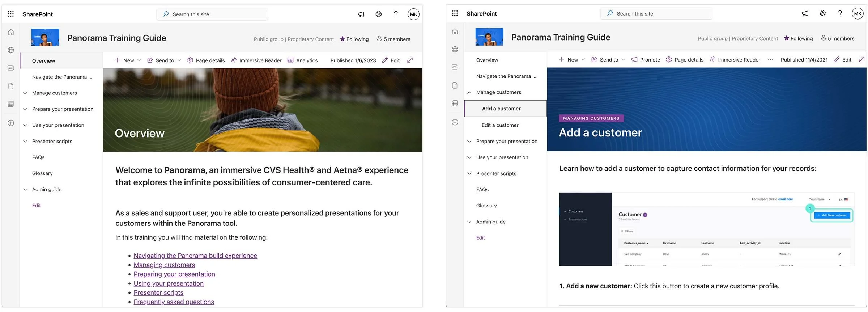Open MK account avatar in left window

pos(413,14)
